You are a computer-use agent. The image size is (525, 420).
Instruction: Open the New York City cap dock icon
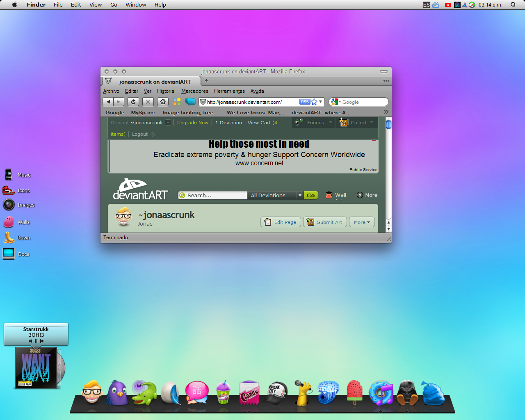(x=276, y=394)
